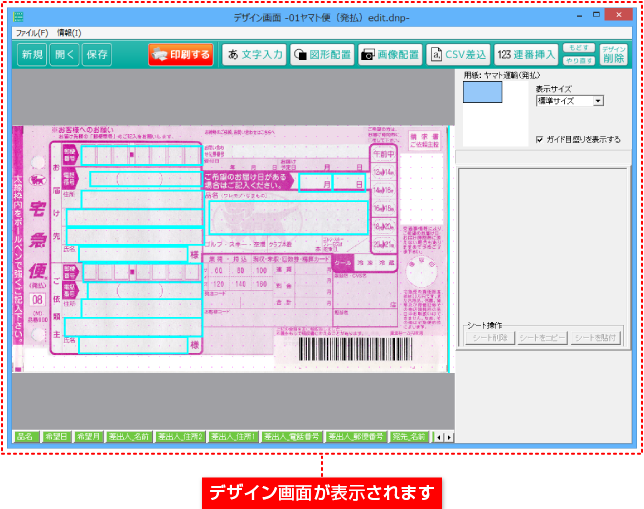This screenshot has height=509, width=644.
Task: Select the 品名 item description box on the slip
Action: (288, 218)
